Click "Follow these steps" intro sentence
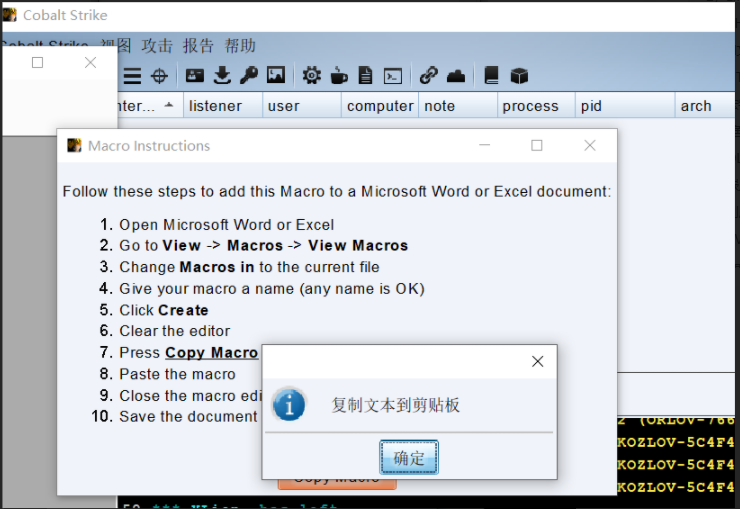740x509 pixels. (x=336, y=191)
